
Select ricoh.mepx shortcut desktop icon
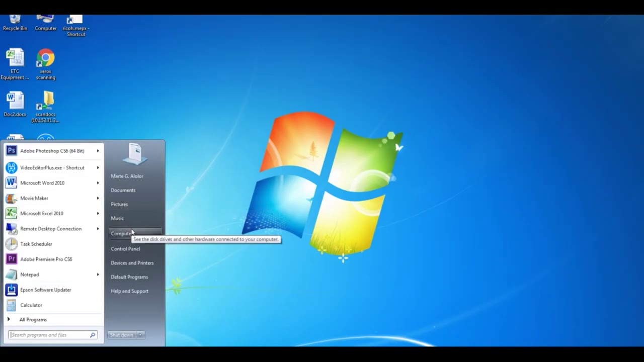[x=76, y=26]
